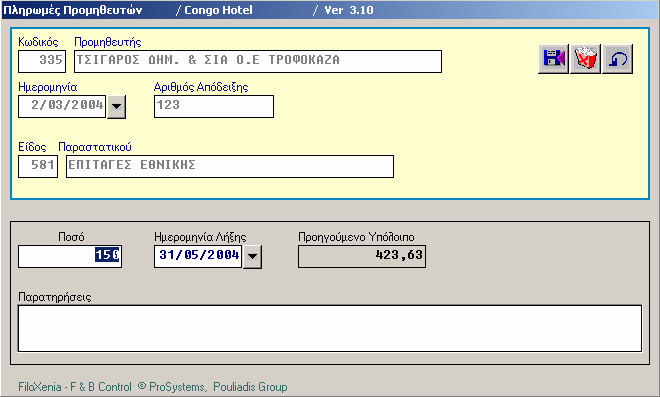Click the Congo Hotel title text
This screenshot has height=397, width=660.
218,10
